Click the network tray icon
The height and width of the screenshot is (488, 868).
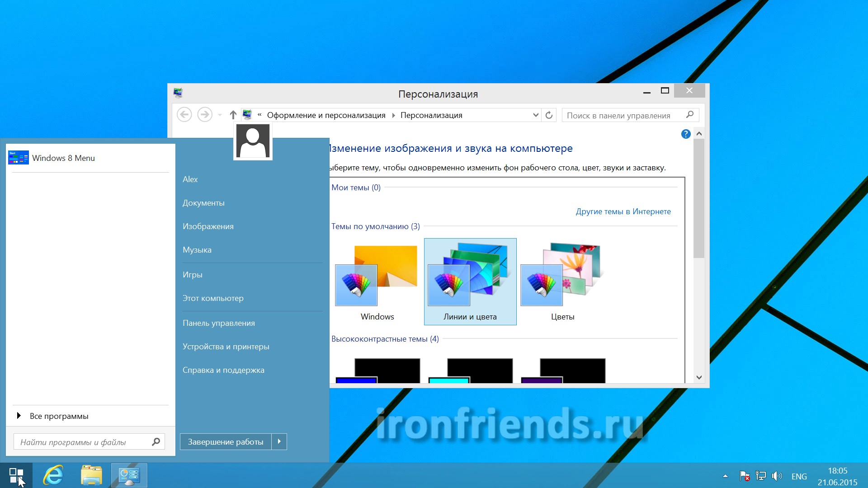tap(761, 476)
